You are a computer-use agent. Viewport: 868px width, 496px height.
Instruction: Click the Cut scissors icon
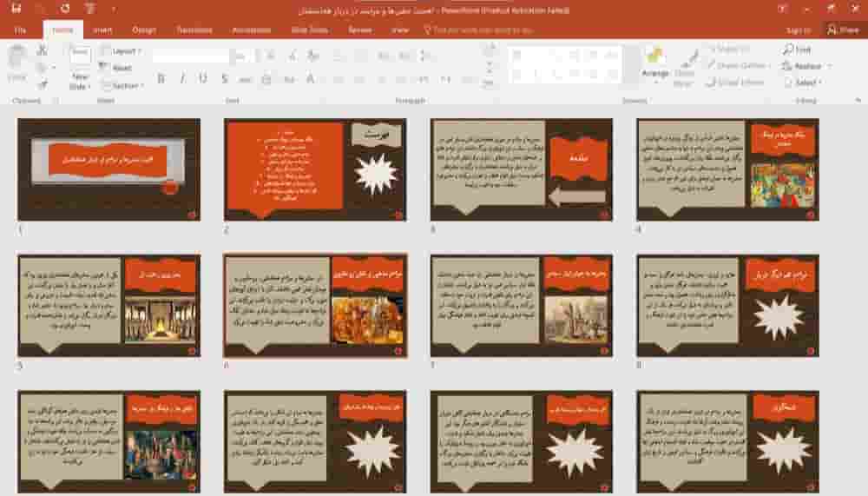coord(42,50)
